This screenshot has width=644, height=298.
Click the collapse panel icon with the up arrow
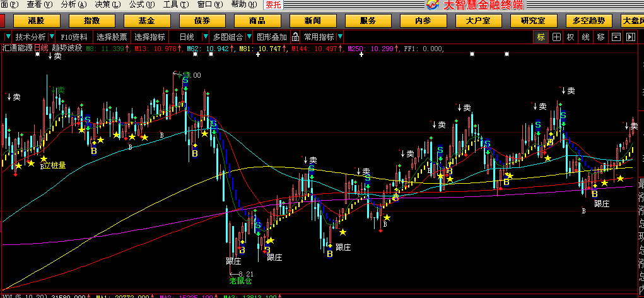pos(616,37)
